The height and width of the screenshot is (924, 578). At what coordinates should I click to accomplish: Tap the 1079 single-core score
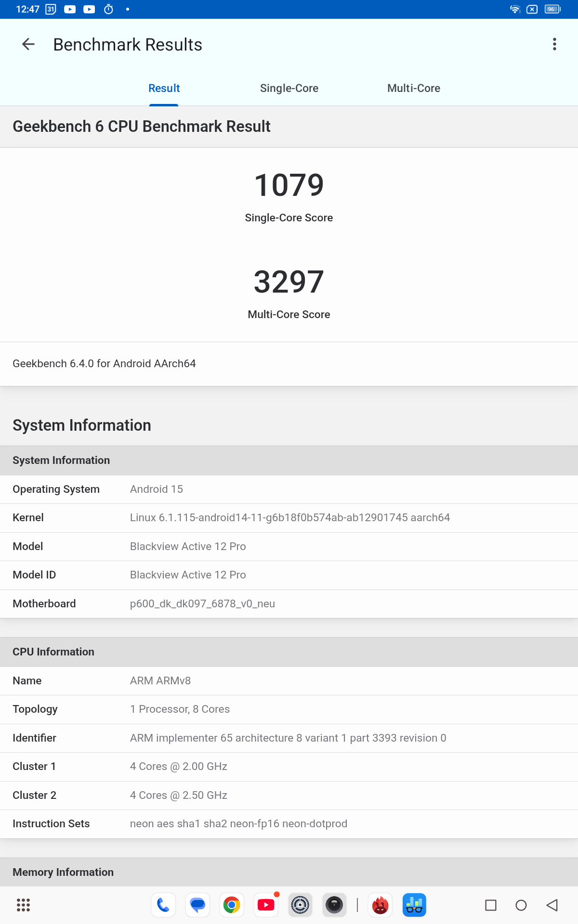(289, 185)
